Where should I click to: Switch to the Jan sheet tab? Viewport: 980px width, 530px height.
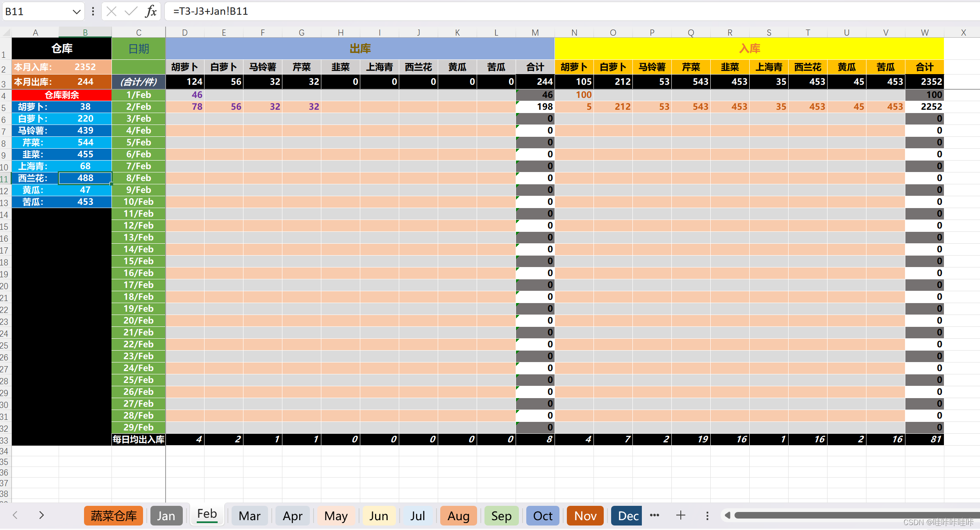pos(166,516)
